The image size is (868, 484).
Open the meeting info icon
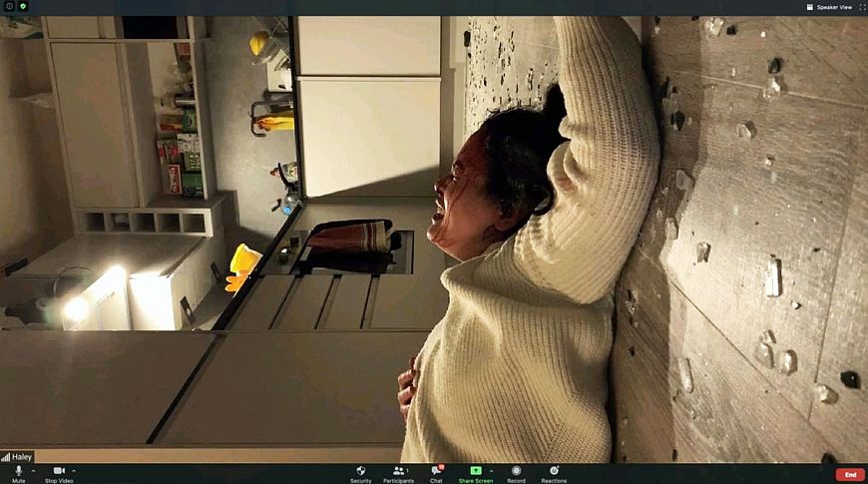[9, 6]
